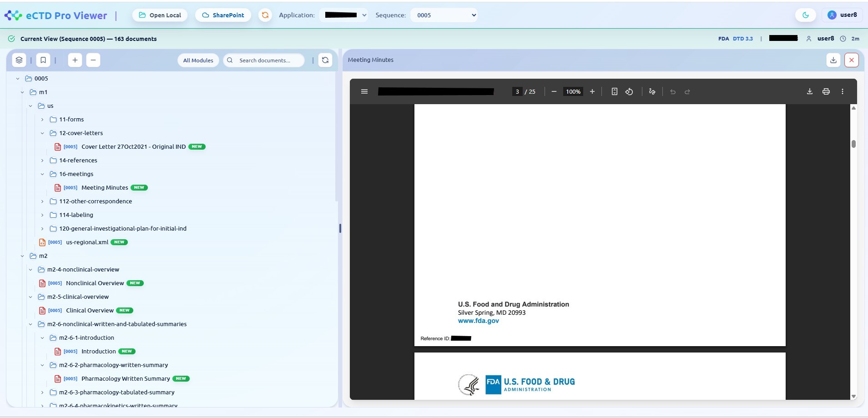Open Pharmacology Written Summary document
The image size is (868, 418).
(x=126, y=378)
